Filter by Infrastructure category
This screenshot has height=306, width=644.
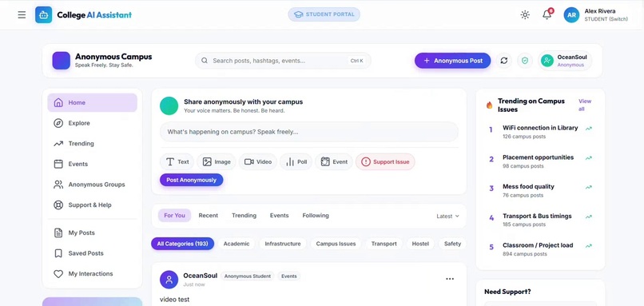click(283, 244)
